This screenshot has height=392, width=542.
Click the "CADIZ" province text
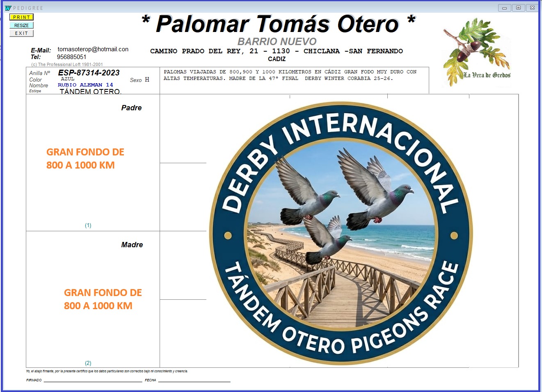click(277, 59)
